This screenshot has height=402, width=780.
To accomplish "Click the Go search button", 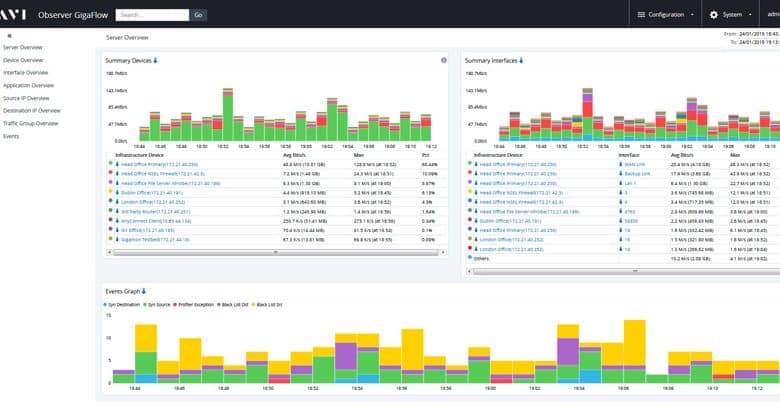I will [x=198, y=15].
